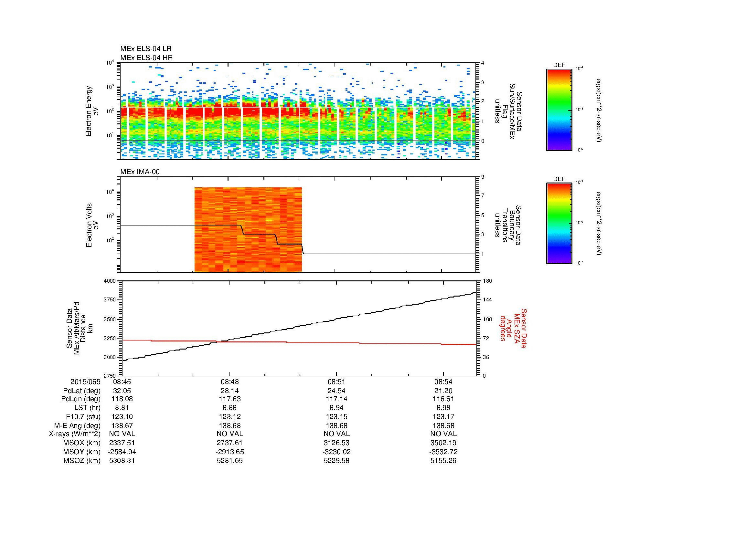Click the LST (hr) row label

click(x=87, y=408)
